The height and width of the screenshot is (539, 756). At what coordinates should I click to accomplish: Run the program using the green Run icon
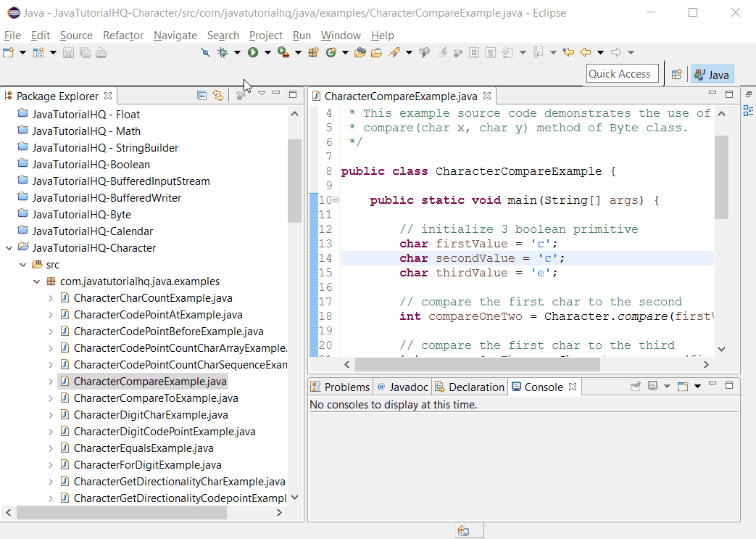point(254,52)
